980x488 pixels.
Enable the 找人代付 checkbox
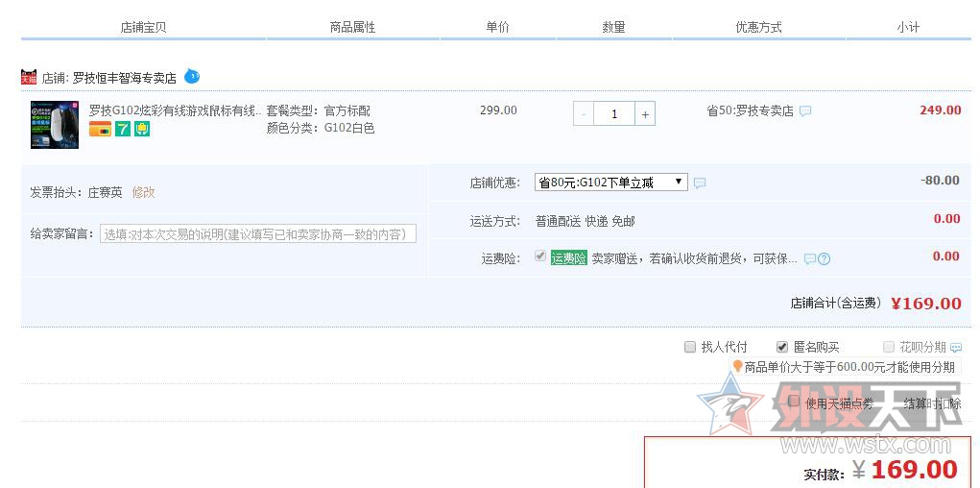coord(689,347)
